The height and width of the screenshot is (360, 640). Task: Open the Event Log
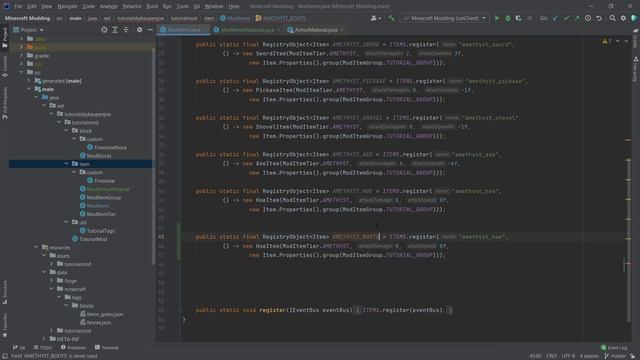(x=614, y=348)
